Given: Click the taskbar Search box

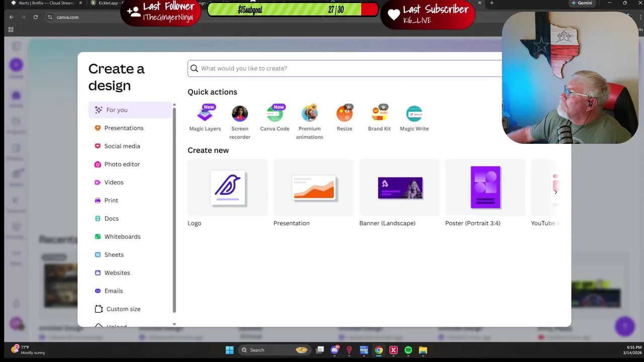Looking at the screenshot, I should [275, 350].
